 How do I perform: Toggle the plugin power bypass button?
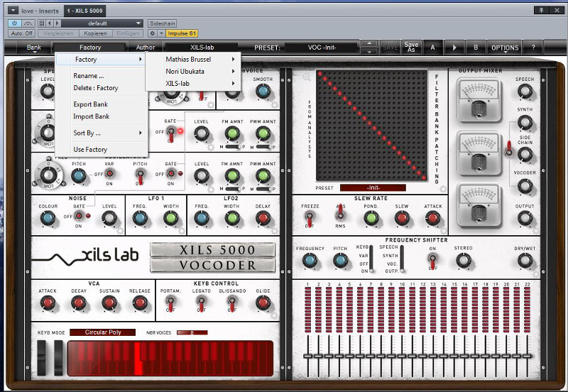tap(14, 23)
